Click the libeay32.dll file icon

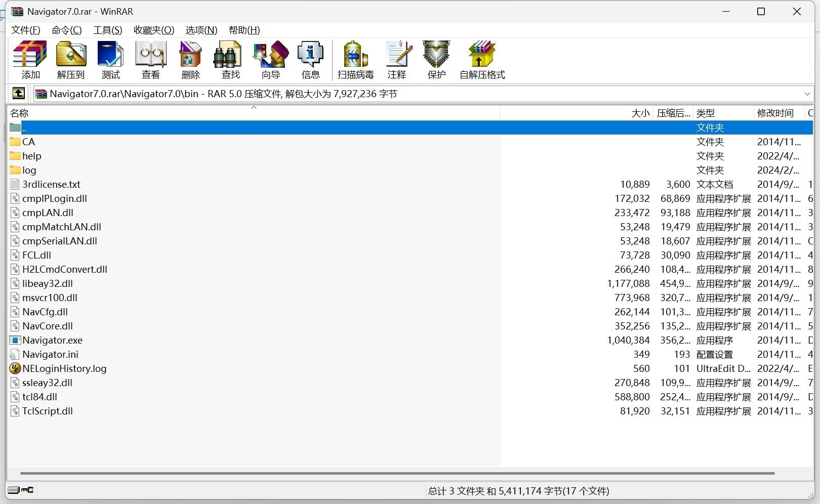(x=15, y=283)
